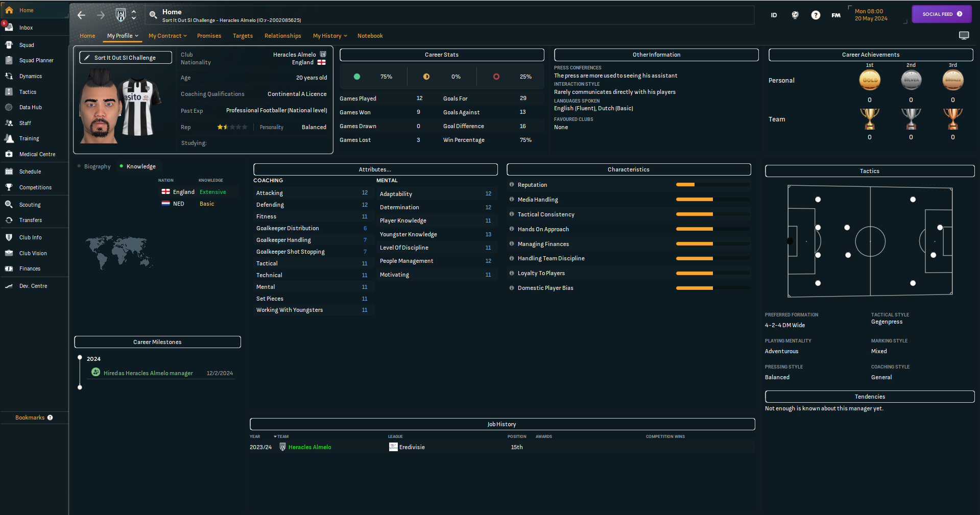
Task: Open the Career Achievements panel header
Action: [x=871, y=55]
